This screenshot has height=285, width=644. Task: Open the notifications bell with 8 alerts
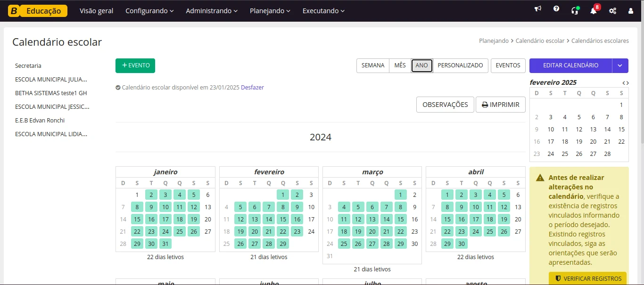click(x=594, y=10)
